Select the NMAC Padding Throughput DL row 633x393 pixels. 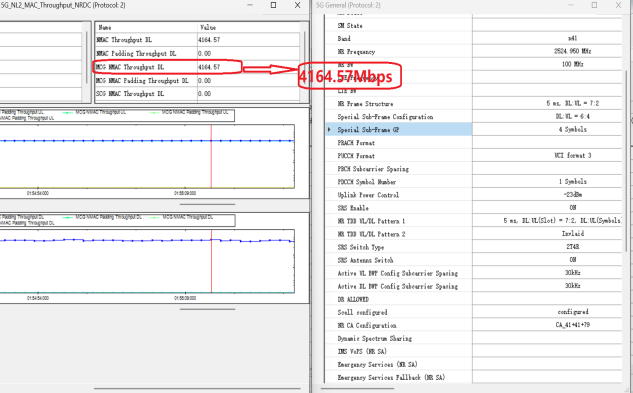198,53
